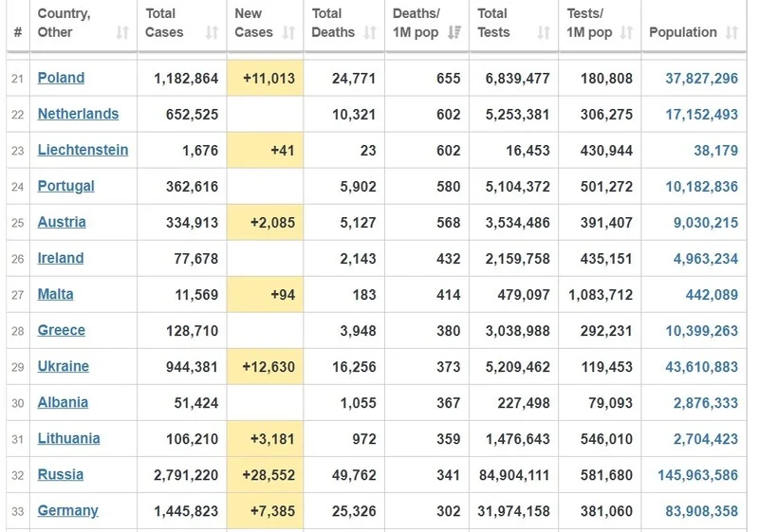
Task: Select Liechtenstein total cases 1,676
Action: [x=200, y=151]
